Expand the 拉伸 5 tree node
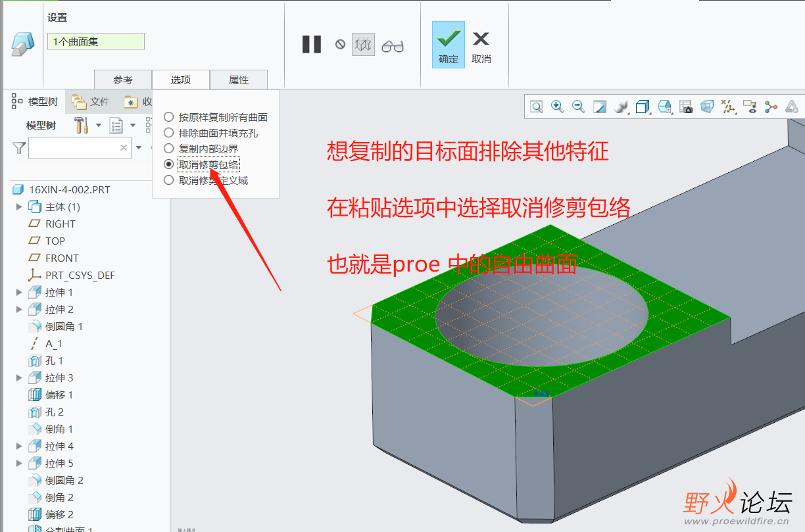This screenshot has height=532, width=805. tap(19, 463)
